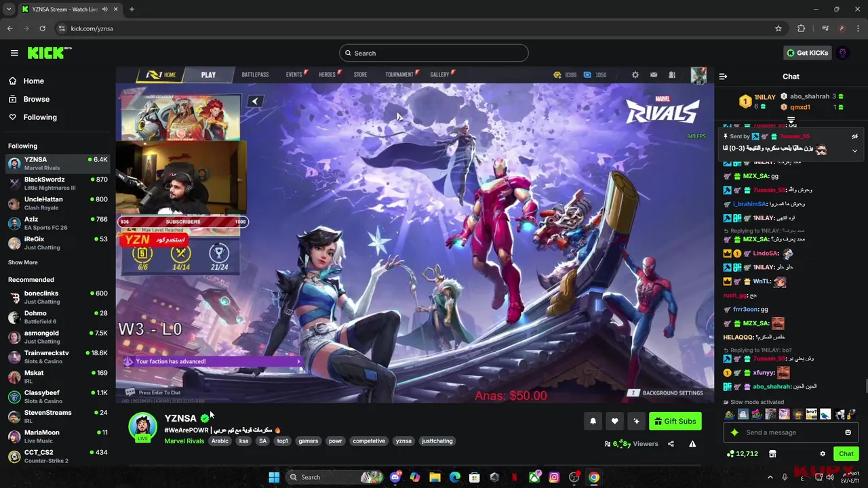Click 1NILAY top gifter on leaderboard

pos(757,101)
